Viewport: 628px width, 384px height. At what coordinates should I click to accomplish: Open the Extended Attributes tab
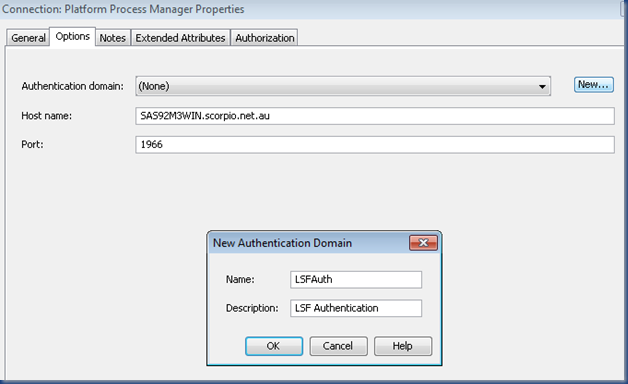click(180, 38)
